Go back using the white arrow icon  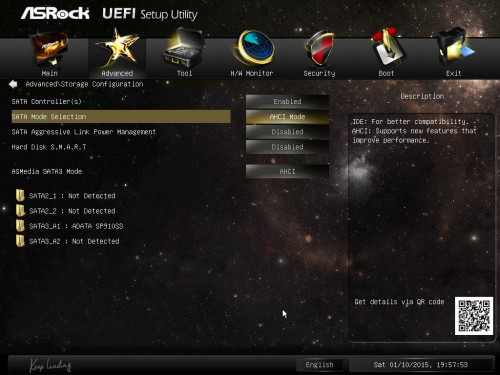(x=13, y=84)
